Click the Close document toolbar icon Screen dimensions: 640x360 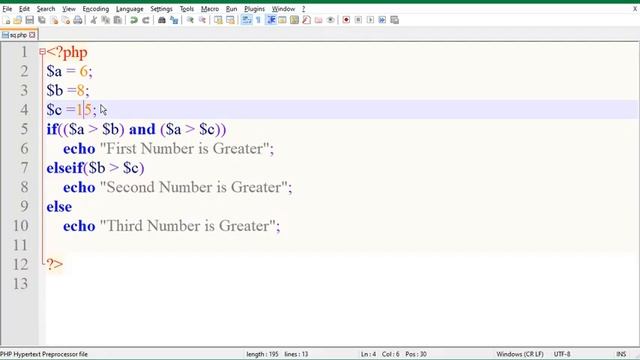coord(54,20)
